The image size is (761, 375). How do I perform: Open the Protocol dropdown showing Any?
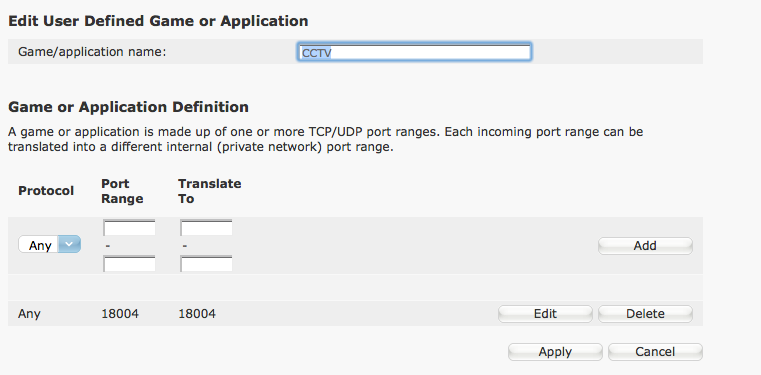pyautogui.click(x=50, y=245)
